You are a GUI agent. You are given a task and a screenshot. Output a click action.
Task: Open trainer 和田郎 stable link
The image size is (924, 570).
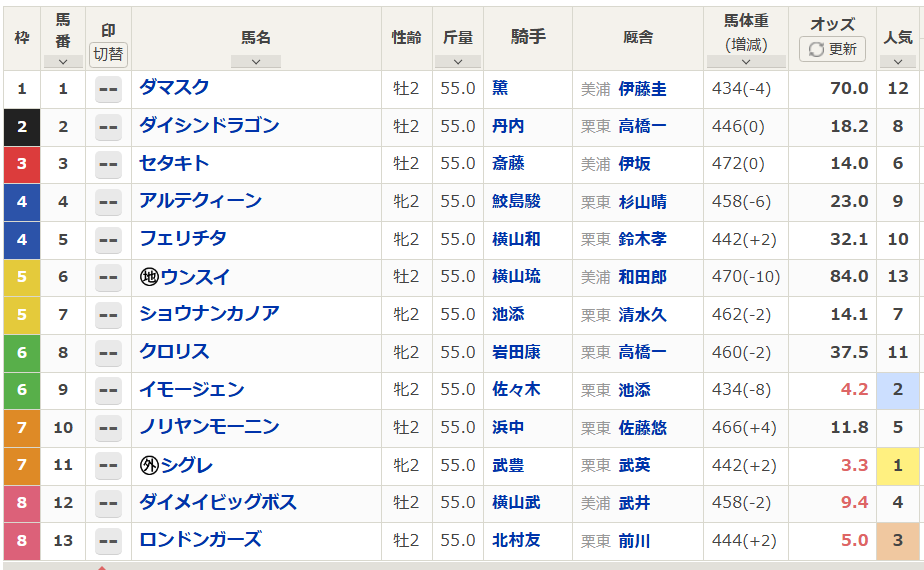[642, 277]
